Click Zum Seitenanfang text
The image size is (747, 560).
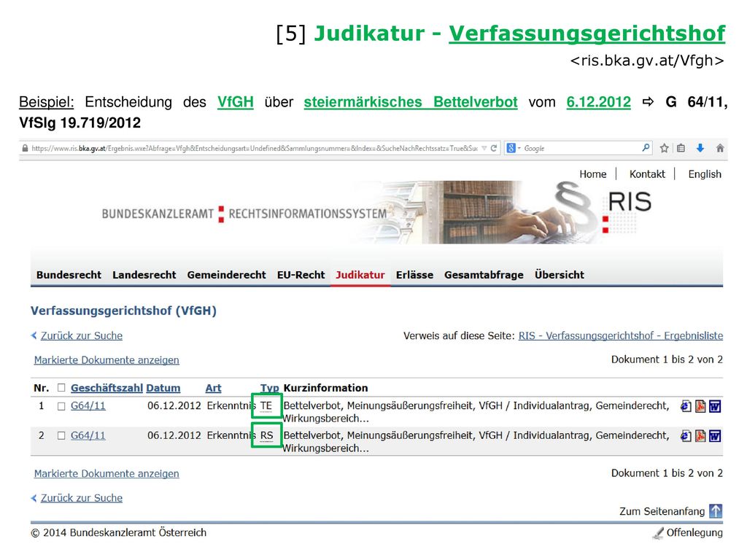pyautogui.click(x=662, y=511)
